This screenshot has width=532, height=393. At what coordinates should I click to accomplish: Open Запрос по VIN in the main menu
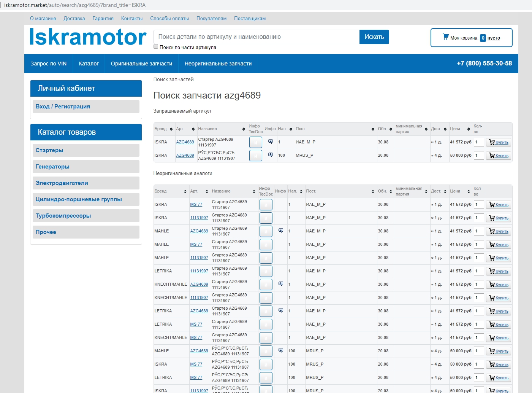click(49, 64)
